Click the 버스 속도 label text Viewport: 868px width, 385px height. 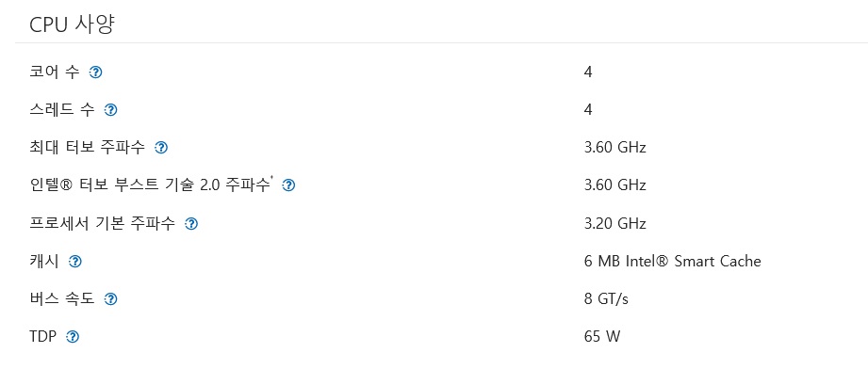point(62,298)
